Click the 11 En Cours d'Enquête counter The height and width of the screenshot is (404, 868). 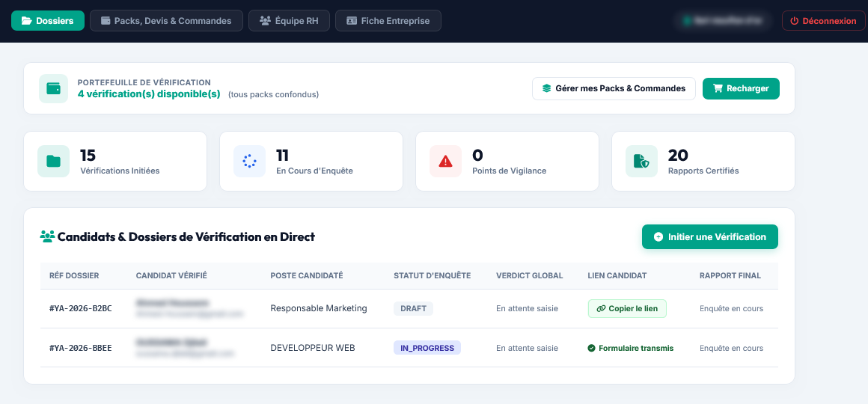[x=311, y=161]
